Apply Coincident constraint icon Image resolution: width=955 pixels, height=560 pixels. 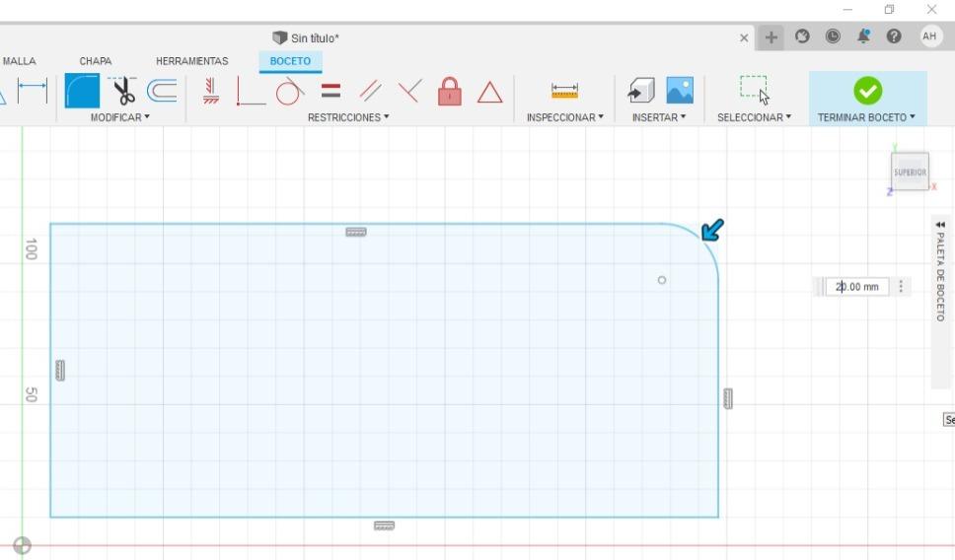409,92
